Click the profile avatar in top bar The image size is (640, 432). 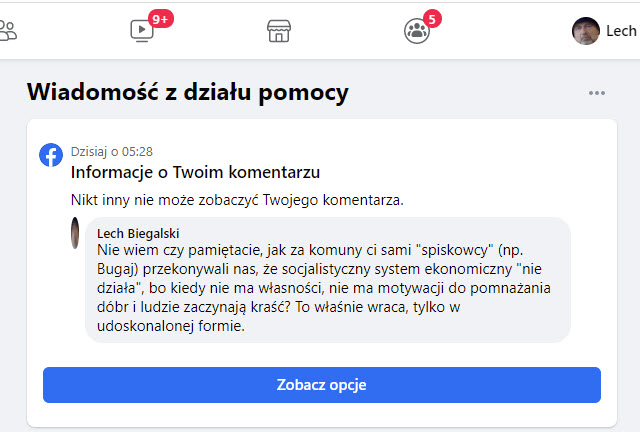point(585,31)
